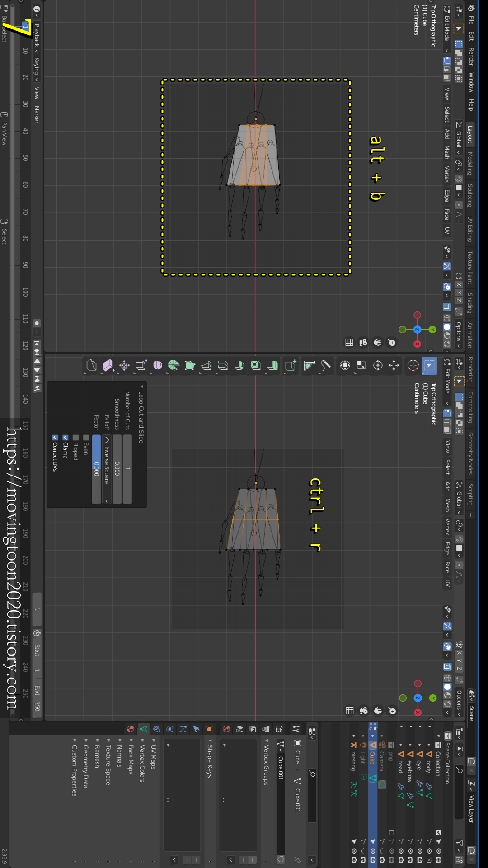Select the Inset Faces tool

pos(256,366)
